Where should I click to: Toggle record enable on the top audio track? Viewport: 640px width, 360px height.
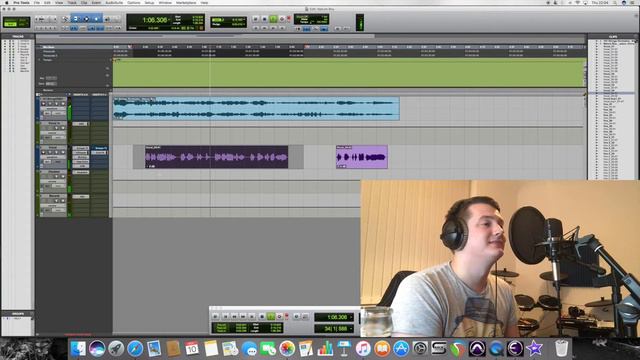[x=43, y=104]
